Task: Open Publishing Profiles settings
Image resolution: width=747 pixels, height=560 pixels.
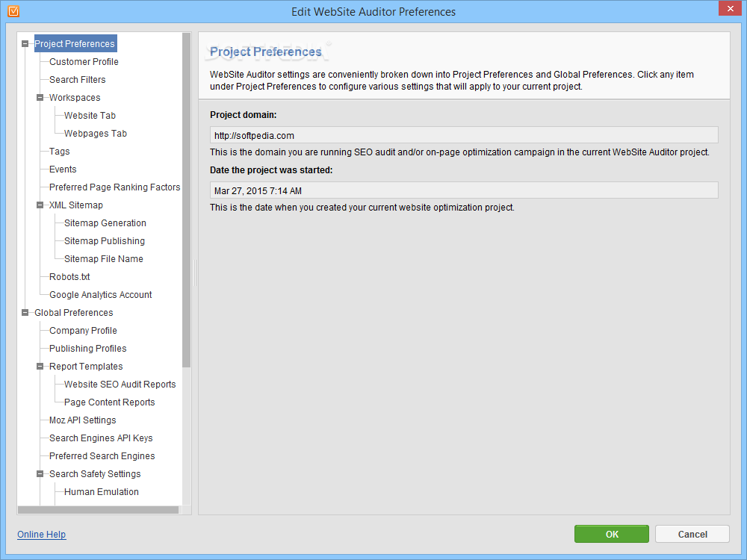Action: pyautogui.click(x=87, y=349)
